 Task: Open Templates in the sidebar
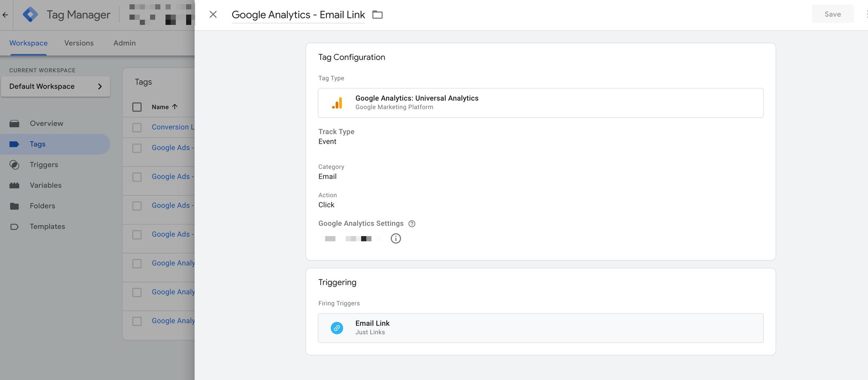pyautogui.click(x=47, y=227)
